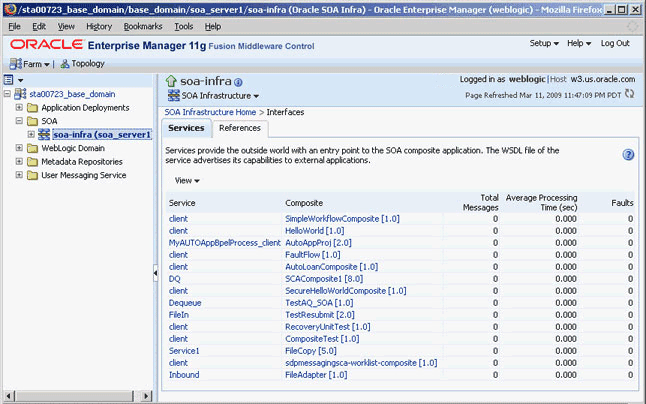This screenshot has width=646, height=404.
Task: Click the Topology icon in toolbar
Action: click(65, 64)
